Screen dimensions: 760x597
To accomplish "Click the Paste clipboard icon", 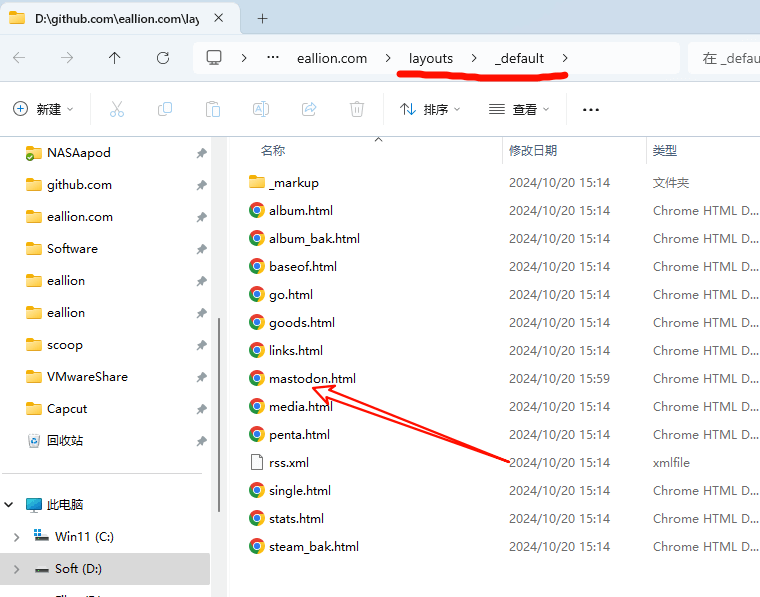I will tap(213, 109).
